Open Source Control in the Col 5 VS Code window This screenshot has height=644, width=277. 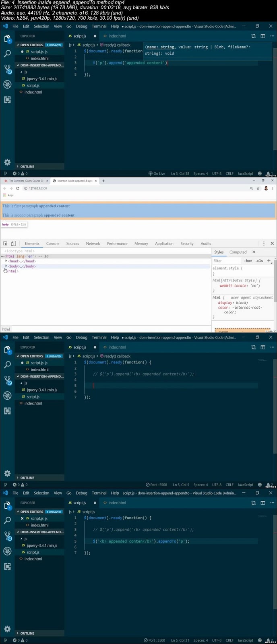pos(7,380)
